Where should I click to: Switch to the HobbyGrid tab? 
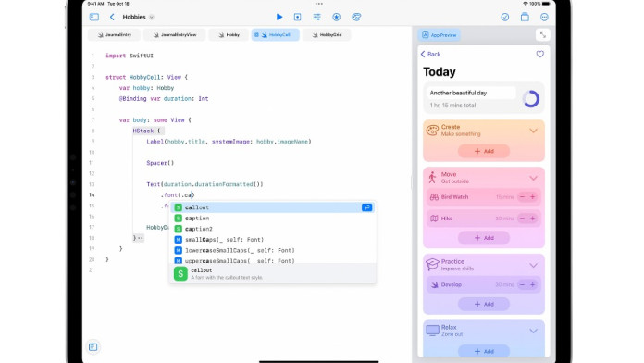point(327,35)
